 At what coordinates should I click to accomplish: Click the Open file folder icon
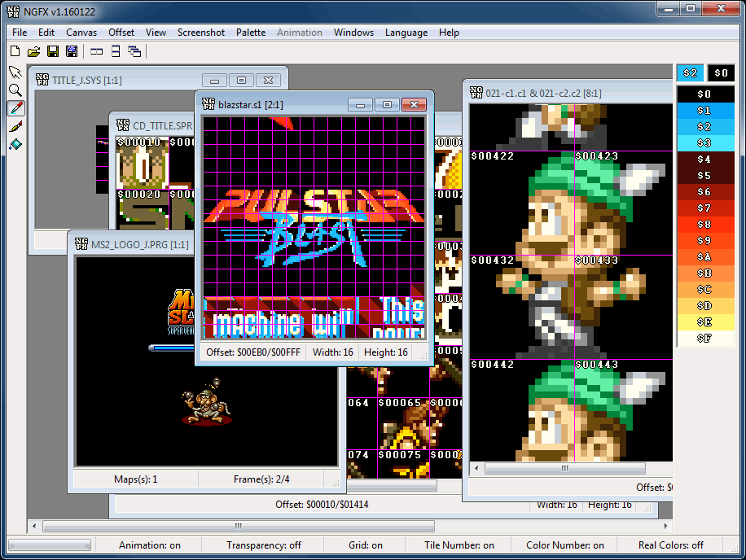pyautogui.click(x=33, y=51)
